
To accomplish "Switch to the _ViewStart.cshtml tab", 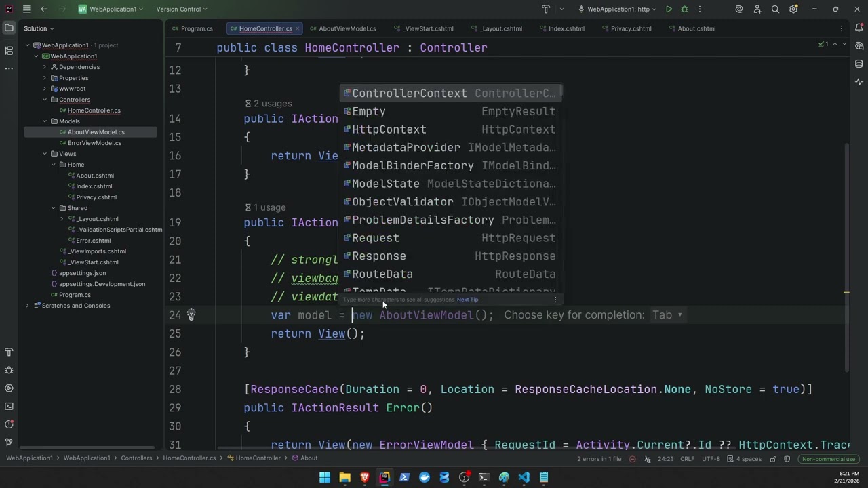I will pos(423,28).
